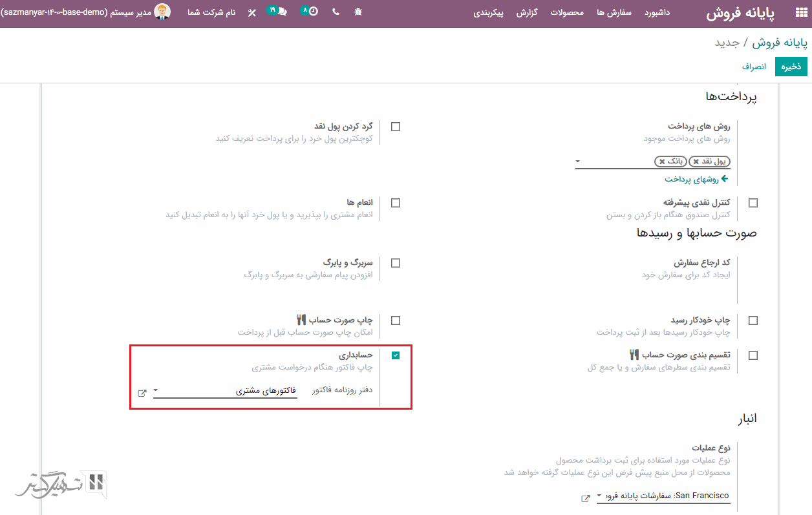Viewport: 812px width, 515px height.
Task: Expand the نوع عملیات dropdown
Action: tap(599, 497)
